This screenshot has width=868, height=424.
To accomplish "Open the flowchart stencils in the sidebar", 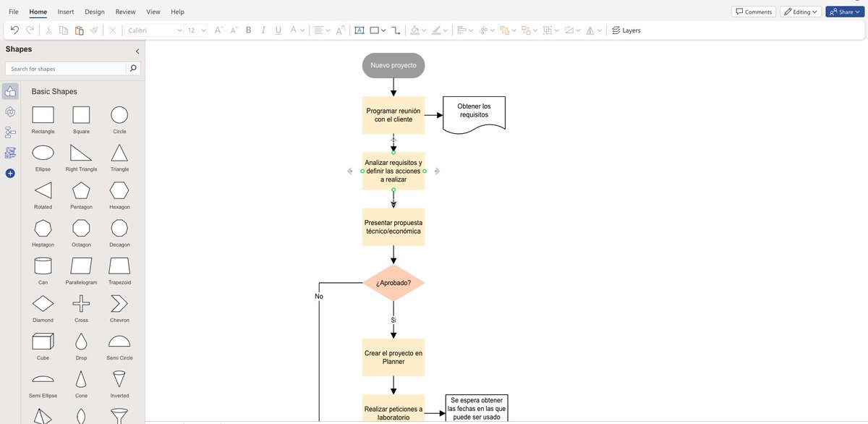I will pyautogui.click(x=10, y=132).
